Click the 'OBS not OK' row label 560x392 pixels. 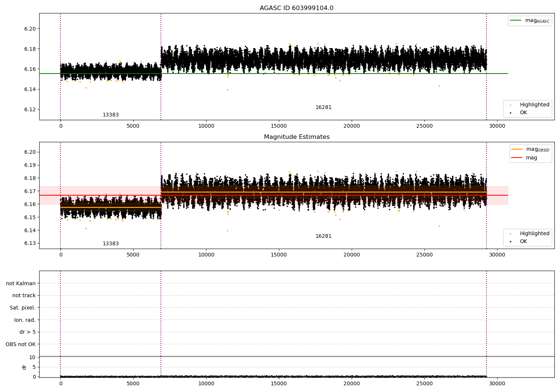tap(21, 344)
